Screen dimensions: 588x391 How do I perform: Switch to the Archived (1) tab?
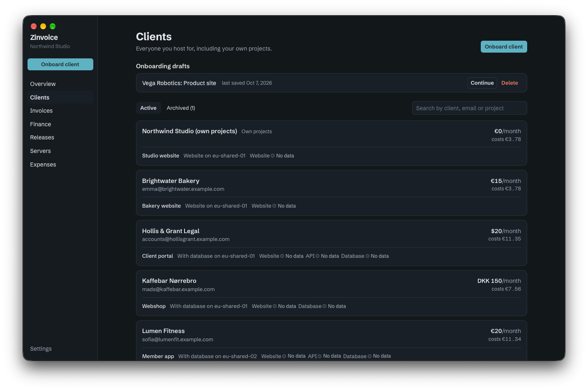coord(181,108)
